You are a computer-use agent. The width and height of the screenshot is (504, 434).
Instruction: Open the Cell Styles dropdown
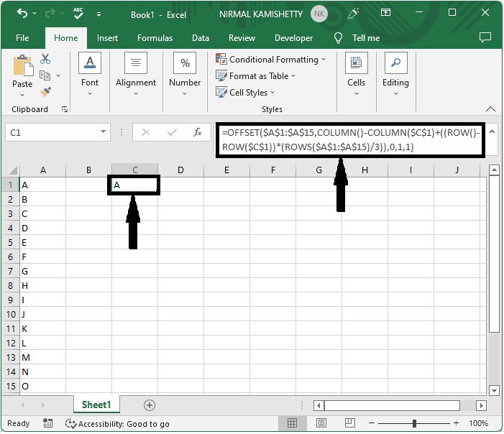(245, 93)
